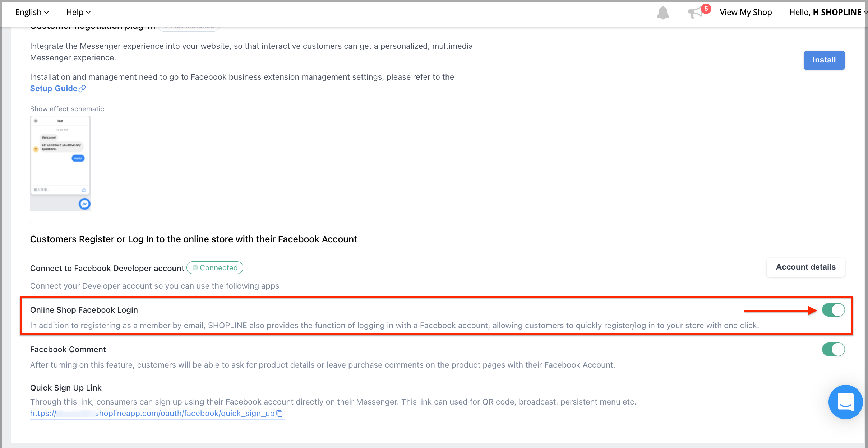Click 'Show effect schematic' caption
Screen dimensions: 868x448
click(x=67, y=109)
